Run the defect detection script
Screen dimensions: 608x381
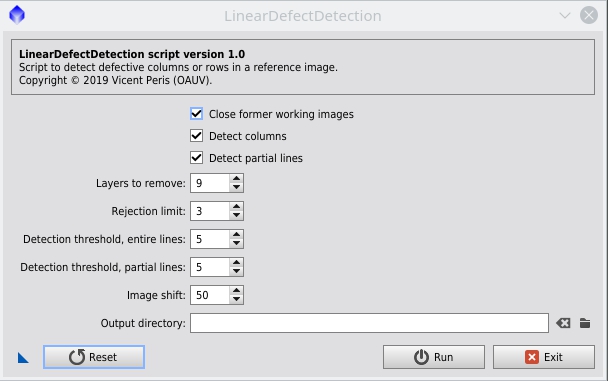(434, 357)
